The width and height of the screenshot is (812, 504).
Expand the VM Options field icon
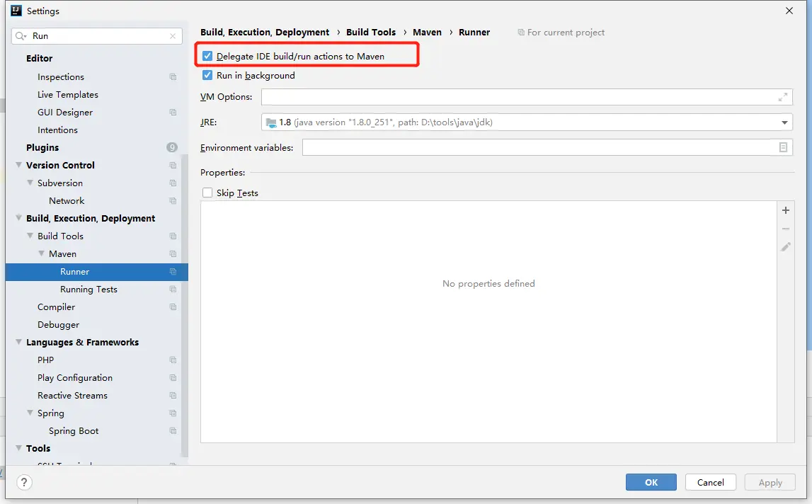coord(783,97)
